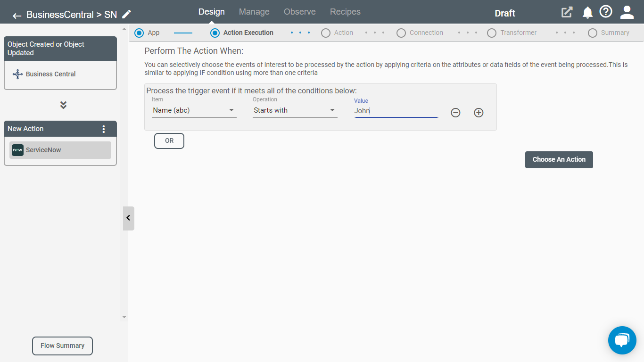Click sidebar scrollbar up arrow

(124, 29)
